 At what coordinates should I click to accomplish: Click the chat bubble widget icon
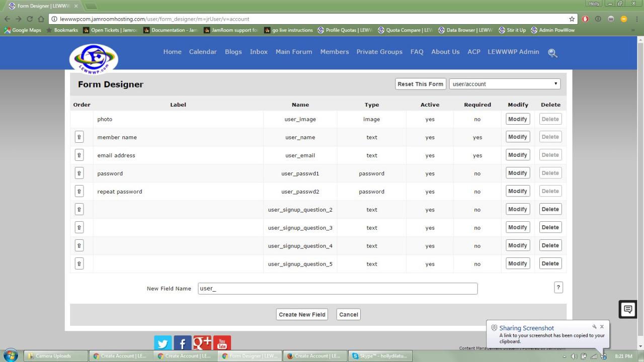[628, 309]
